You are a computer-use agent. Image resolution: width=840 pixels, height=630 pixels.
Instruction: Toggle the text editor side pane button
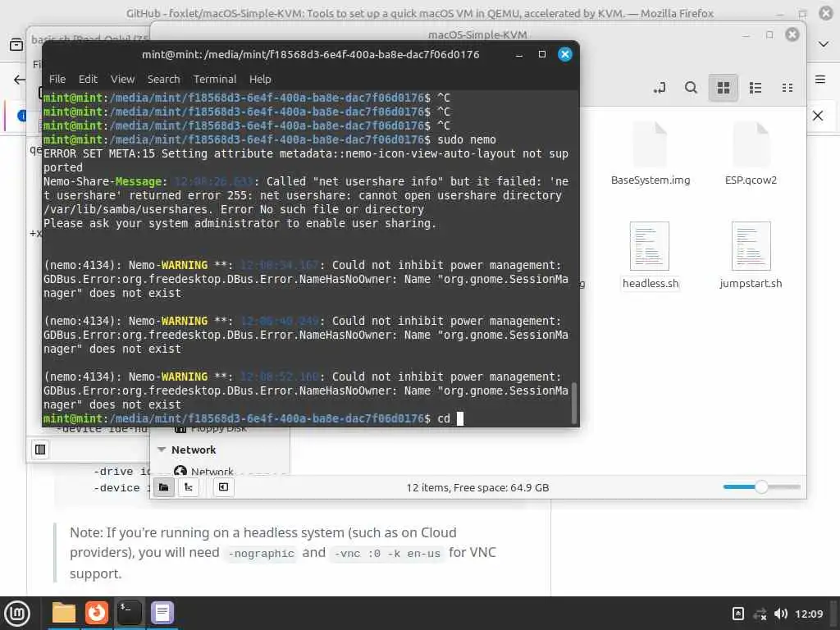pyautogui.click(x=40, y=450)
